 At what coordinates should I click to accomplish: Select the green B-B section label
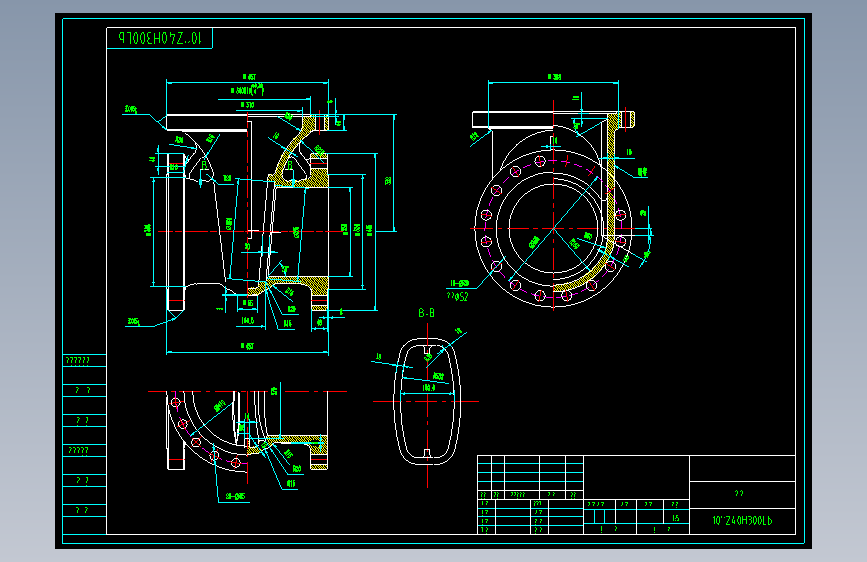click(x=426, y=313)
